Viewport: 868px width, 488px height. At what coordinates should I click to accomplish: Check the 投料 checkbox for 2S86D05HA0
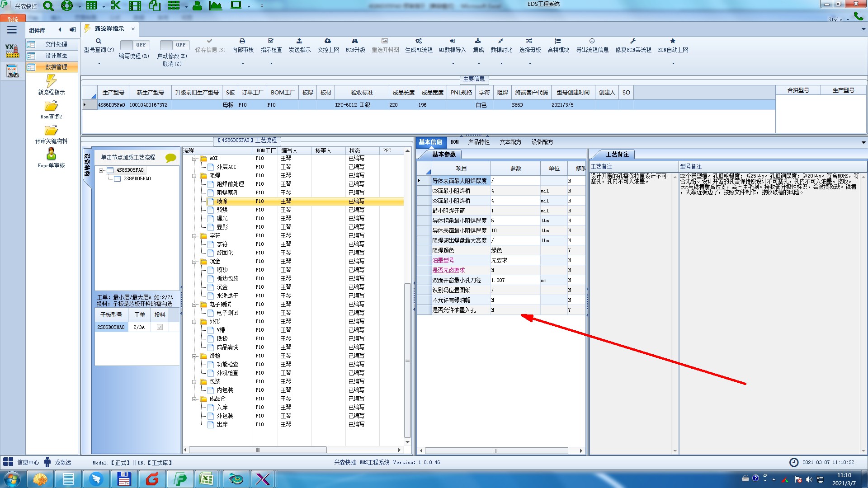(160, 327)
